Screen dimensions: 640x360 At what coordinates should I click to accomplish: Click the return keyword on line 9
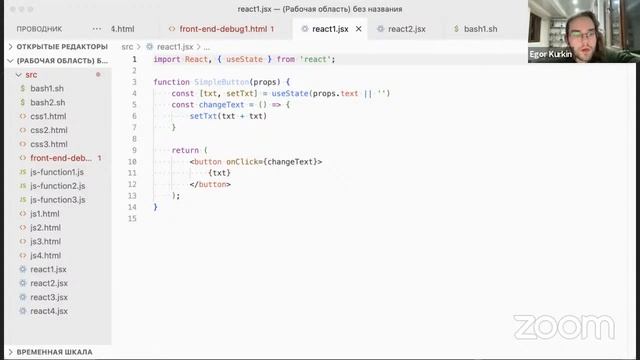[185, 150]
